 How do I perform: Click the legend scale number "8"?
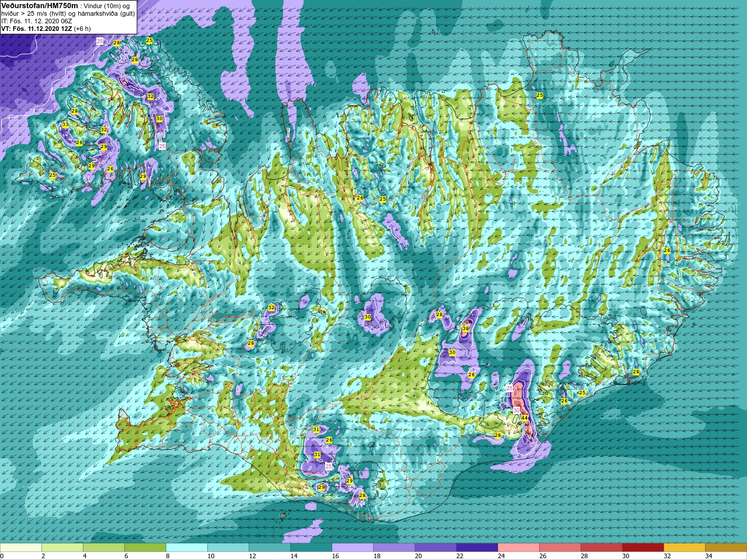tap(167, 556)
